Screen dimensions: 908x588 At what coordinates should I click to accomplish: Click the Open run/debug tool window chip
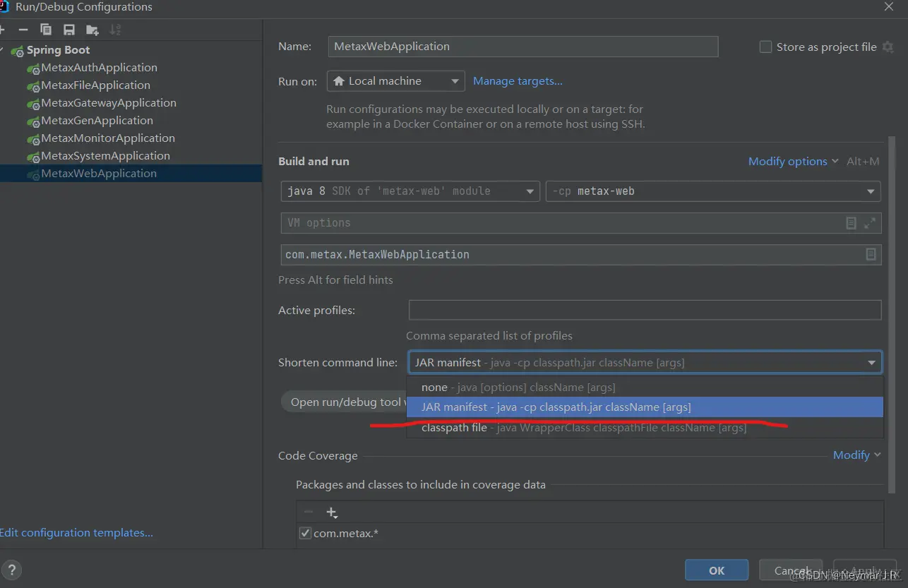[344, 402]
